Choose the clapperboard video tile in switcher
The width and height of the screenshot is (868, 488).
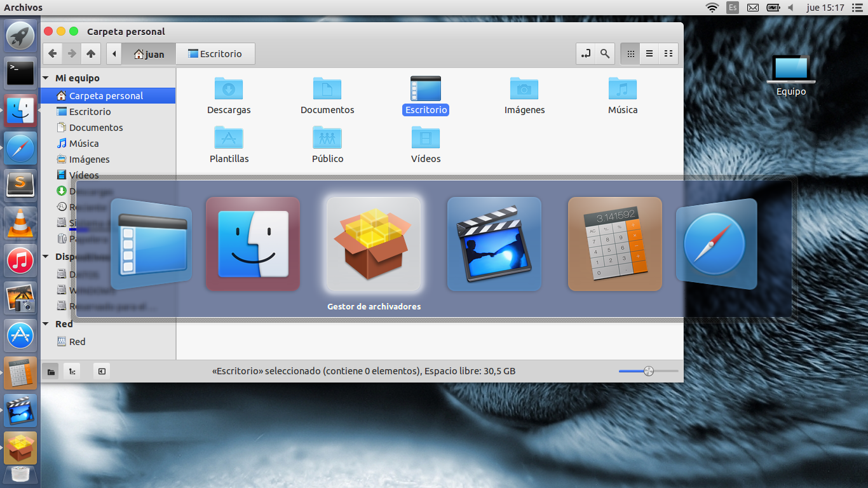(x=494, y=244)
